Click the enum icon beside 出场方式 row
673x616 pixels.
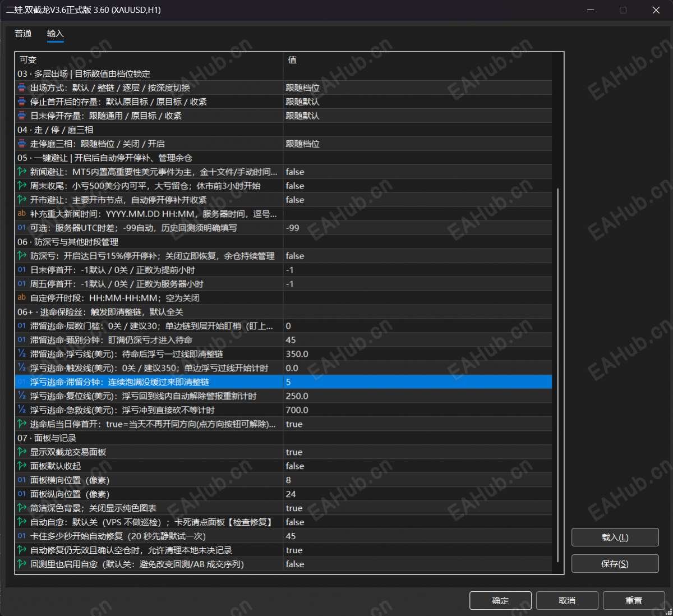(22, 88)
